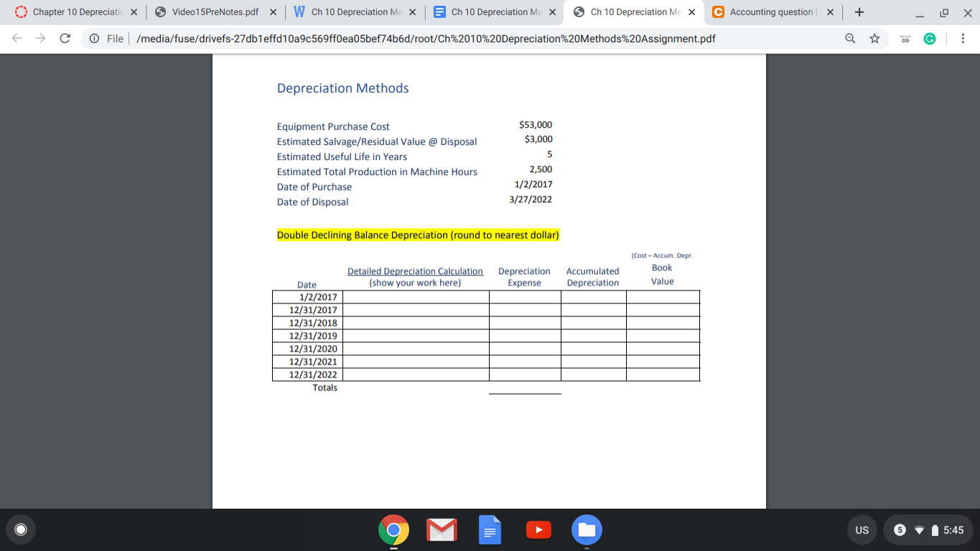Switch to the Google Docs Ch 10 Depreciation tab
Image resolution: width=980 pixels, height=551 pixels.
pos(493,12)
